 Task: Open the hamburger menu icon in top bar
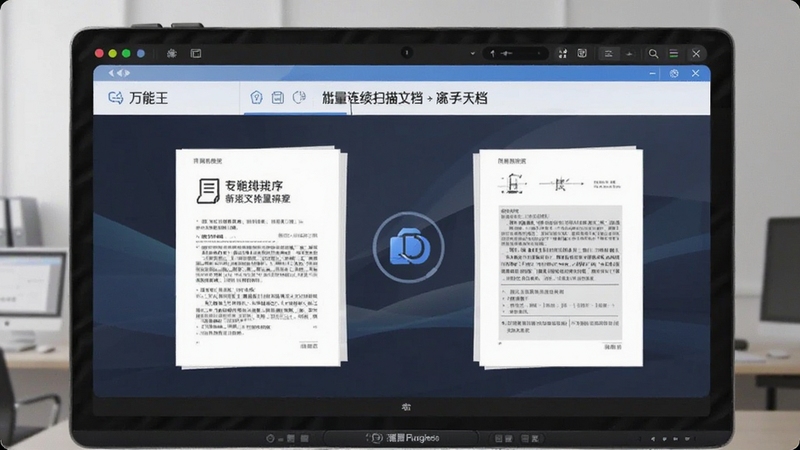coord(673,54)
